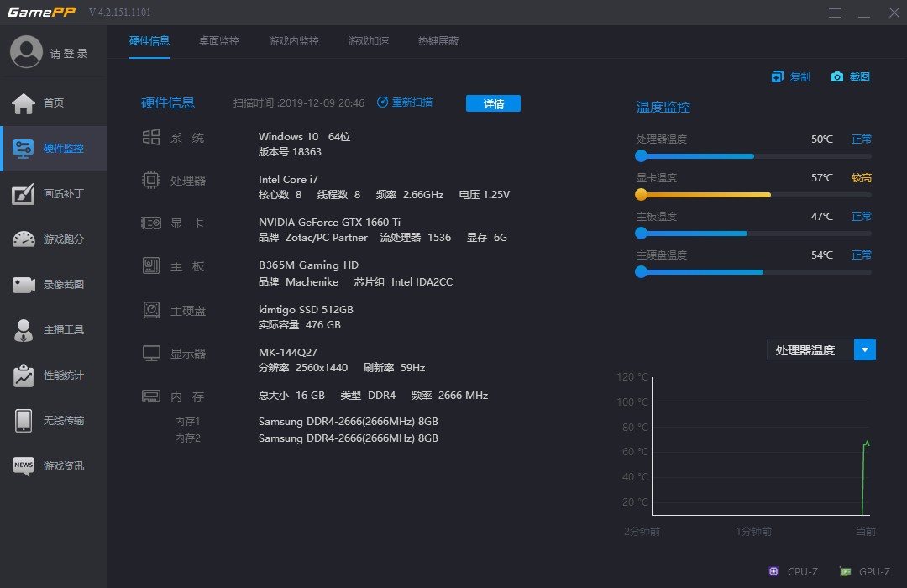
Task: Click the 复制 copy icon
Action: point(778,77)
